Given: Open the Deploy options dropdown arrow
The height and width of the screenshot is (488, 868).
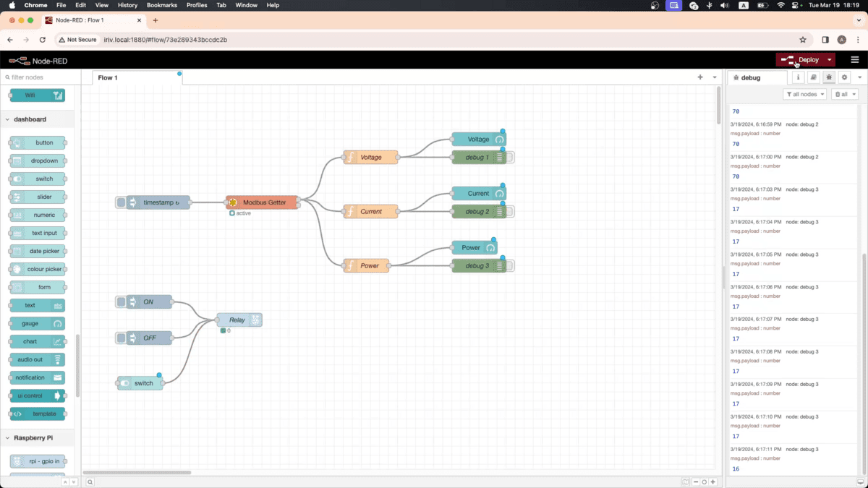Looking at the screenshot, I should [830, 60].
